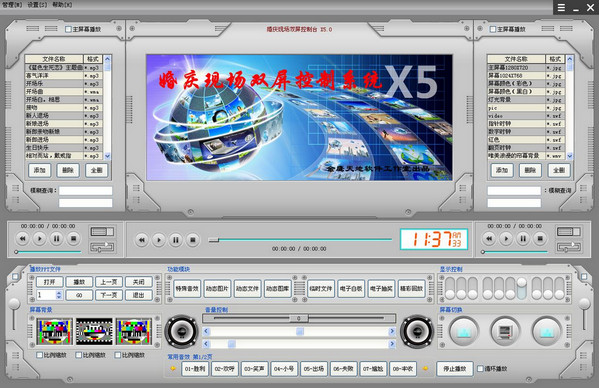The width and height of the screenshot is (599, 388).
Task: Stop the left audio player
Action: tap(73, 239)
